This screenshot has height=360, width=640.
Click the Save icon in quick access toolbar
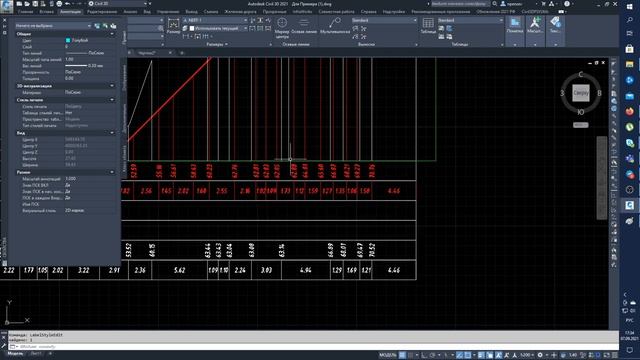pyautogui.click(x=35, y=4)
